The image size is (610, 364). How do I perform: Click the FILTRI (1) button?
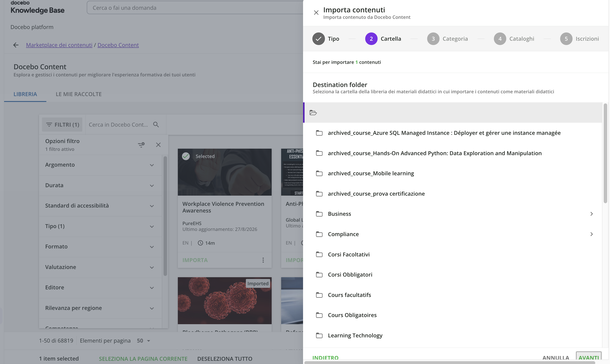pyautogui.click(x=63, y=125)
